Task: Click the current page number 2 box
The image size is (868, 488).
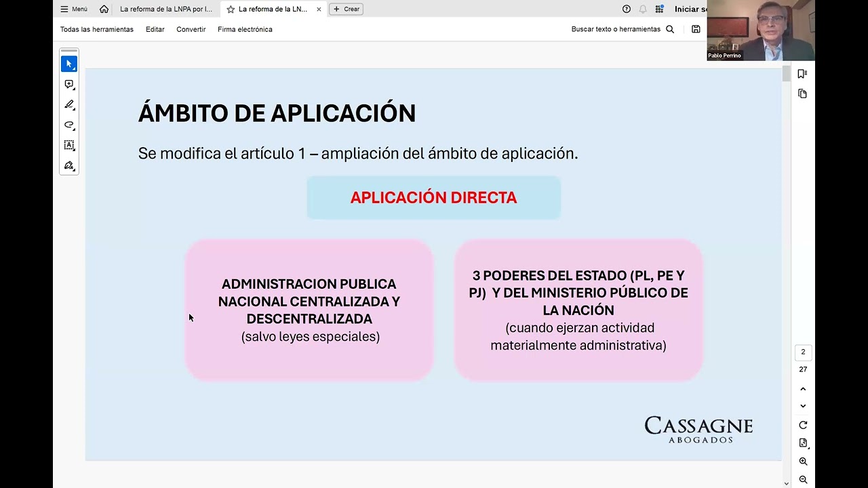Action: tap(803, 352)
